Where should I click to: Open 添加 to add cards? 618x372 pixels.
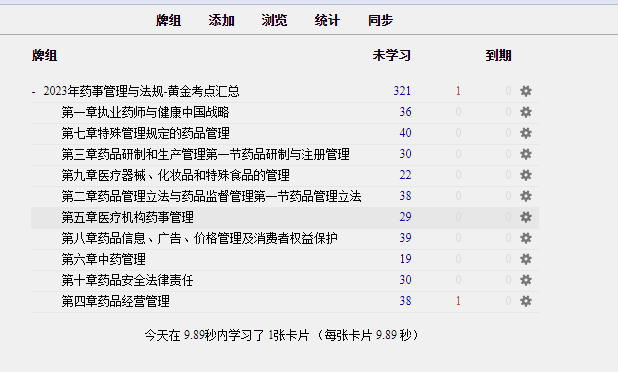[x=222, y=20]
